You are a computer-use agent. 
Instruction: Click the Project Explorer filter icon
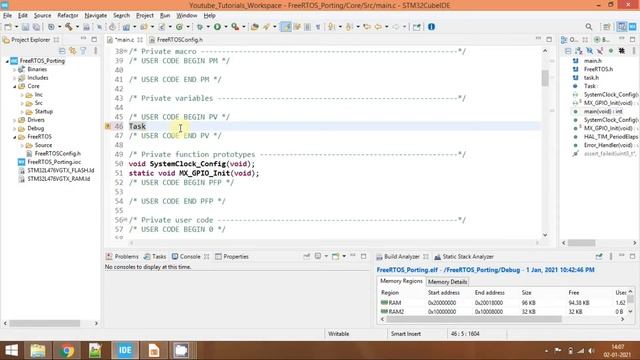tap(83, 51)
